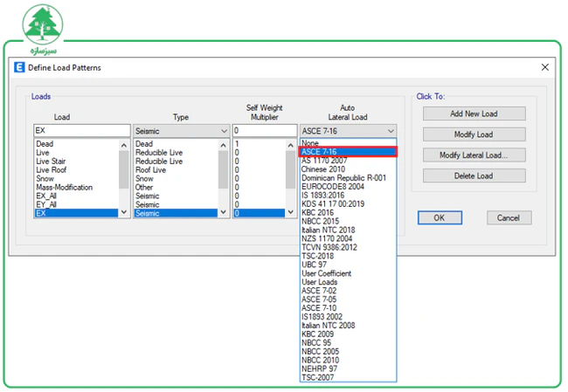The height and width of the screenshot is (392, 568).
Task: Cancel the Define Load Patterns dialog
Action: tap(509, 217)
